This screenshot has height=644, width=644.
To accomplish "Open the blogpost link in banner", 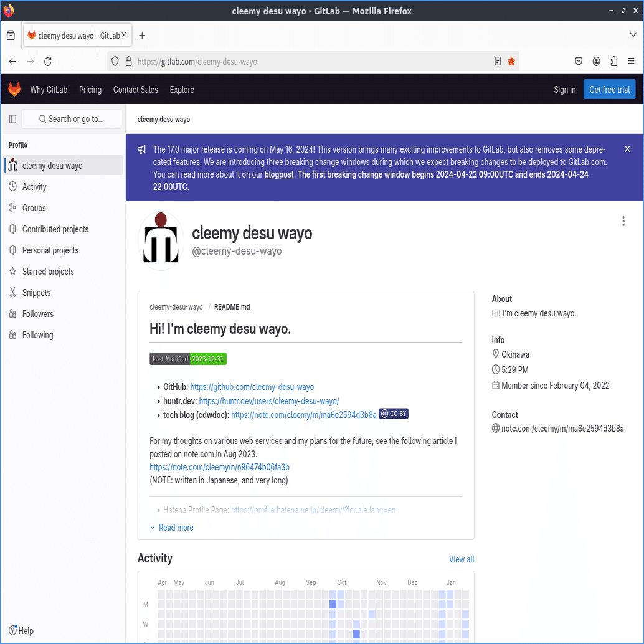I will click(279, 174).
